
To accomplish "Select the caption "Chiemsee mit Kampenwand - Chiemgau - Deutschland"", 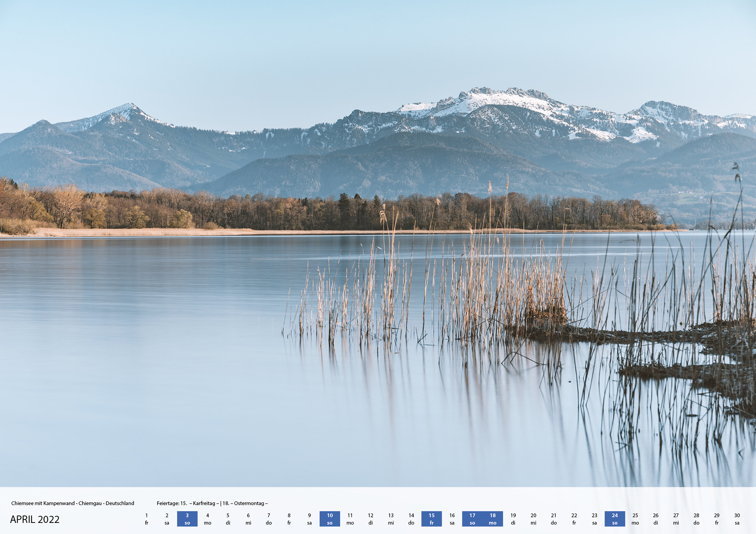I will [x=73, y=503].
